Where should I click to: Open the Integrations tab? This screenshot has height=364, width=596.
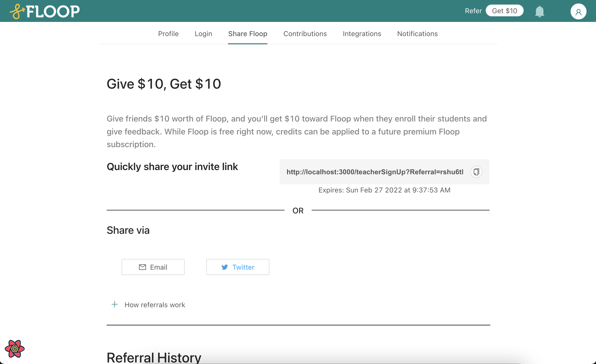click(362, 34)
